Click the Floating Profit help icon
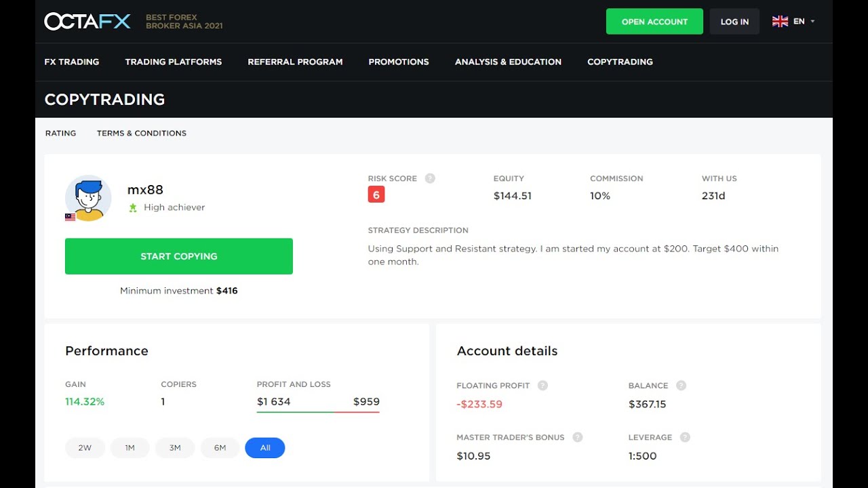868x488 pixels. tap(542, 386)
